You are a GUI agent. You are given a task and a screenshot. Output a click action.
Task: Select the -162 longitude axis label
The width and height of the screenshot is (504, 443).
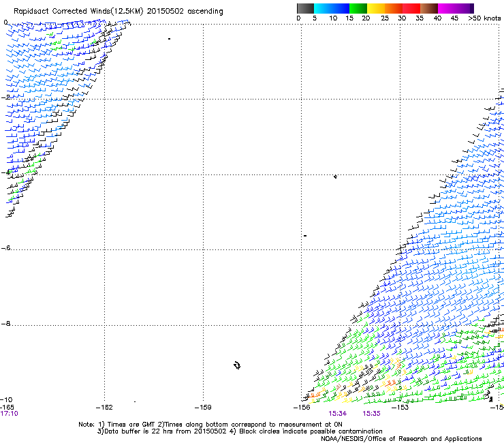pyautogui.click(x=104, y=408)
